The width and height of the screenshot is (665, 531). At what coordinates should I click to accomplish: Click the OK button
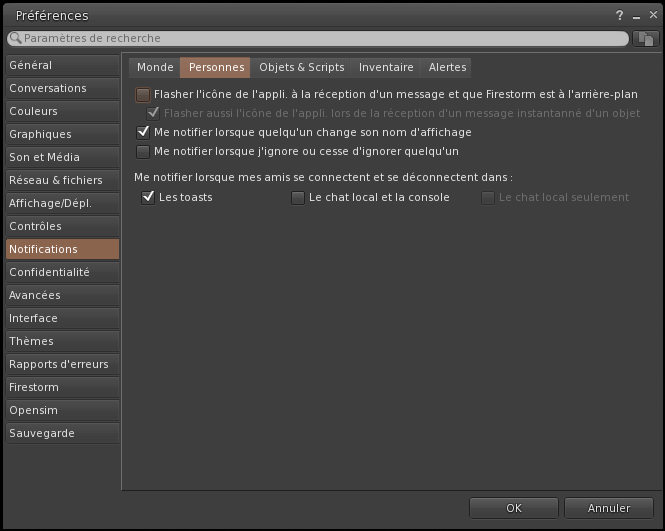pos(513,508)
